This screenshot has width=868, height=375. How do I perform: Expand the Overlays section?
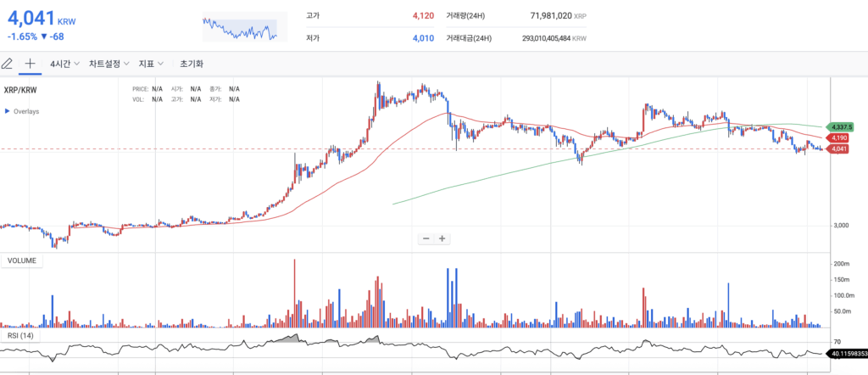click(x=22, y=111)
